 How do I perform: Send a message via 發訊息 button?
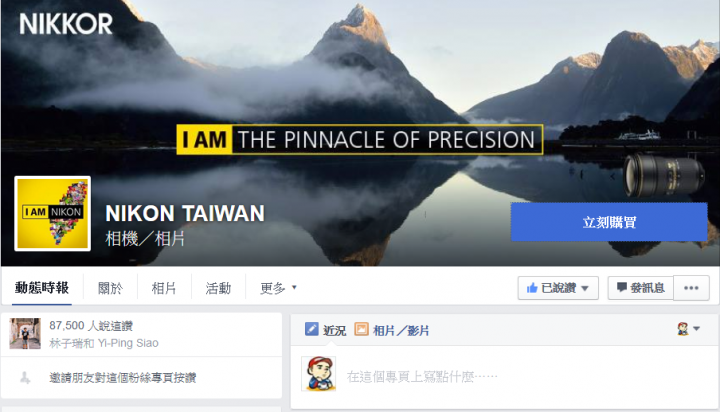tap(641, 288)
